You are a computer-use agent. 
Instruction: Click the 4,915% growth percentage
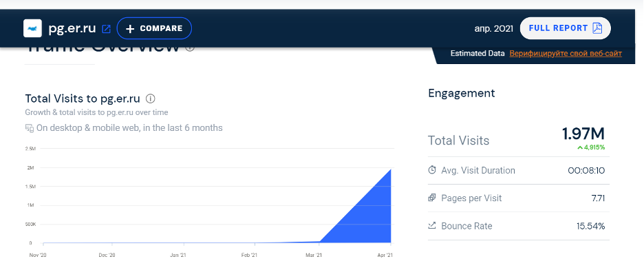click(x=594, y=147)
